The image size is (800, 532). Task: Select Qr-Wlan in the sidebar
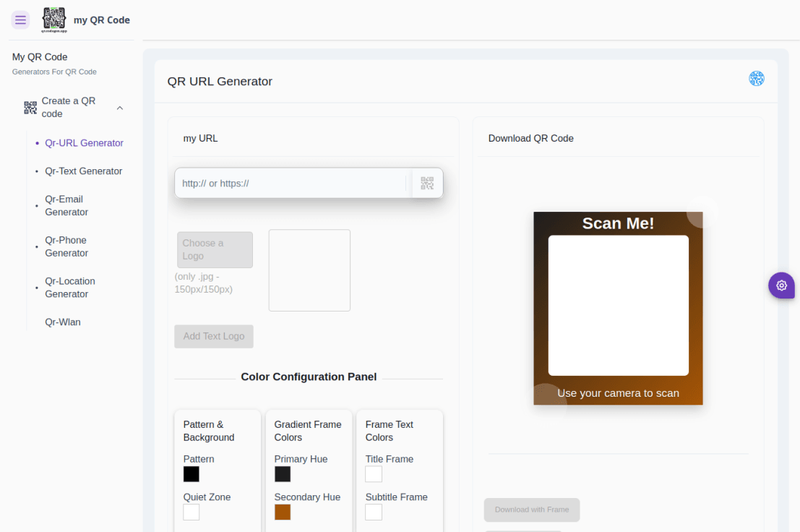63,322
